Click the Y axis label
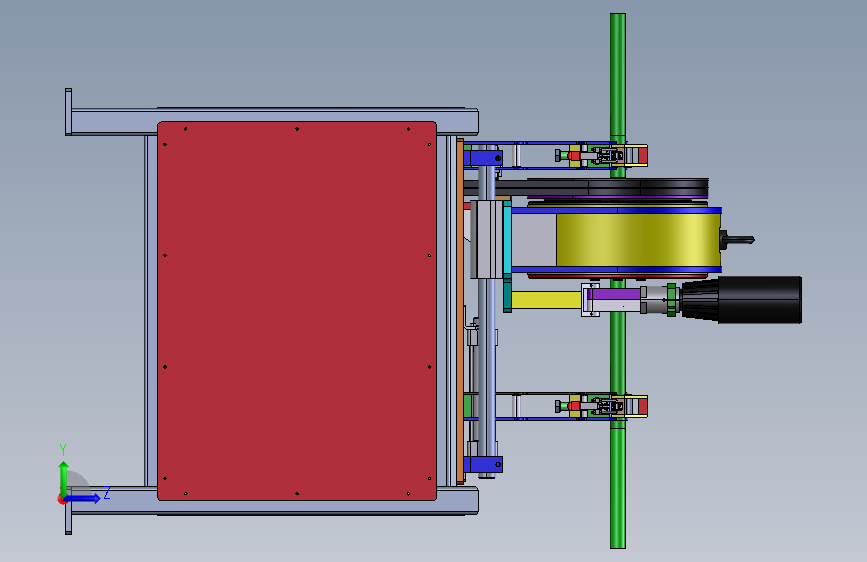This screenshot has height=562, width=867. [x=63, y=449]
